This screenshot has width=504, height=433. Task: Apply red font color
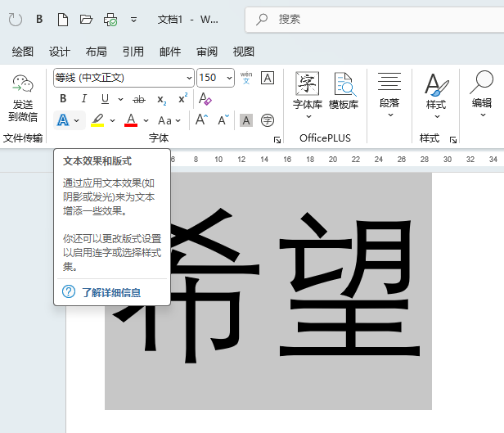click(x=131, y=120)
